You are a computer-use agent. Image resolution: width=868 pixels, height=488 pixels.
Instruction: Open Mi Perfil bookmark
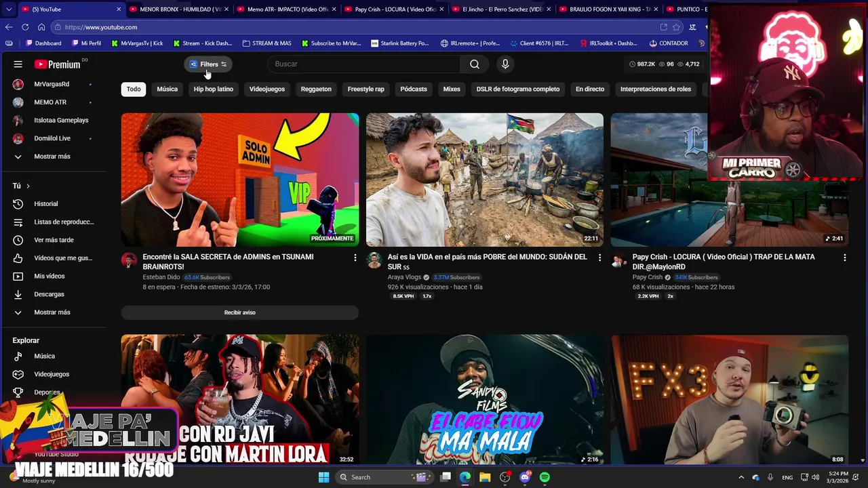pyautogui.click(x=85, y=43)
